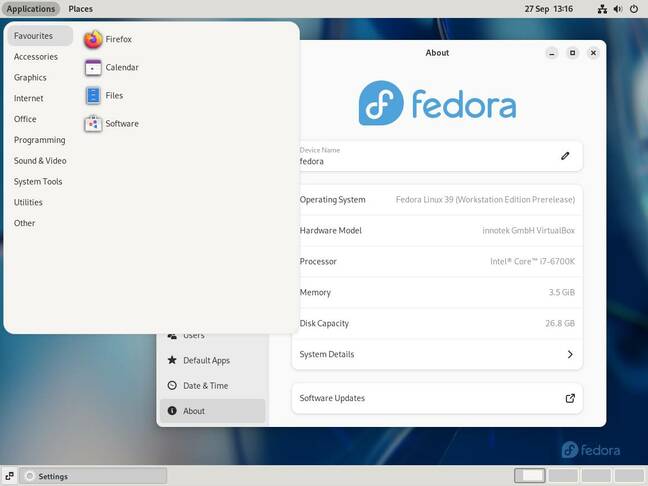
Task: Click the window list icon in bottom panel
Action: (x=9, y=476)
